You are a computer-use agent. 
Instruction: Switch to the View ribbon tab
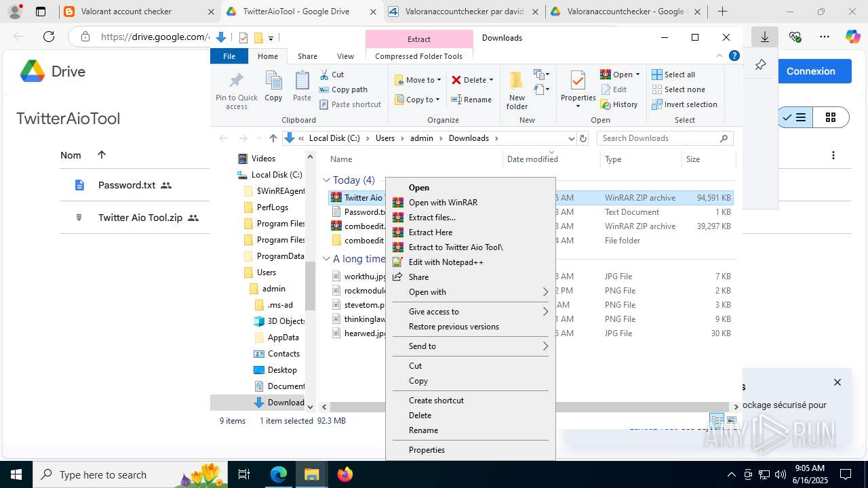click(x=345, y=56)
